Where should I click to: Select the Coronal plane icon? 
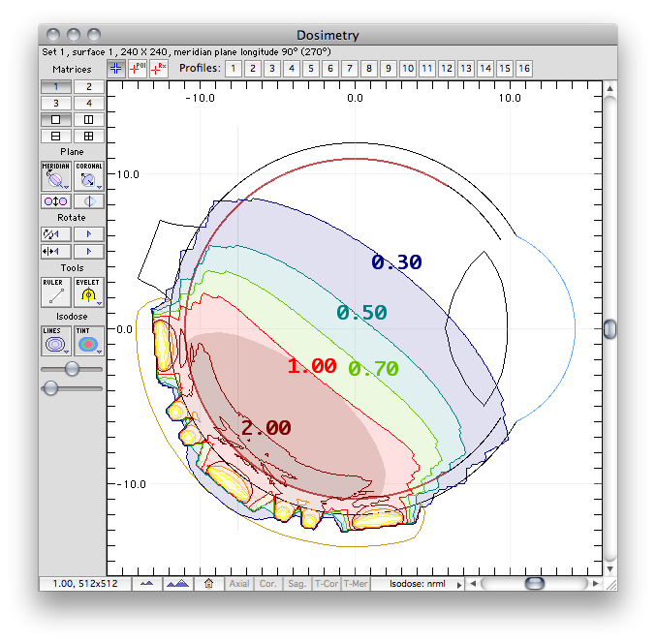coord(89,176)
